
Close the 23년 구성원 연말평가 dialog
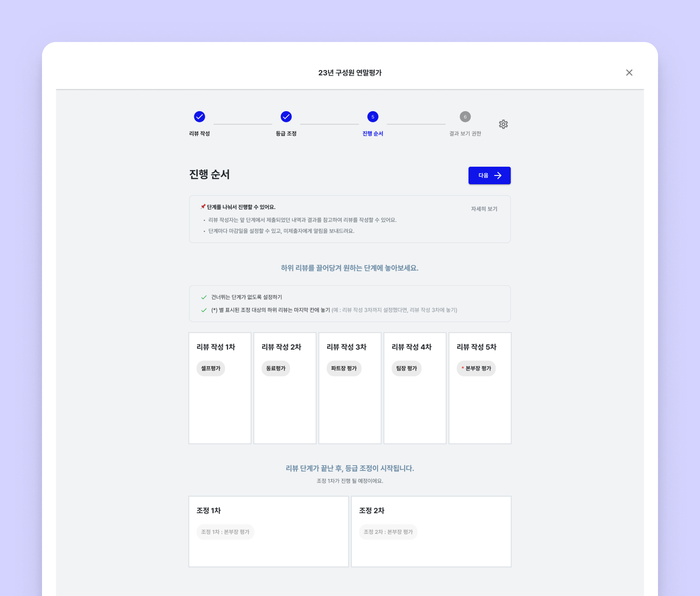(629, 73)
